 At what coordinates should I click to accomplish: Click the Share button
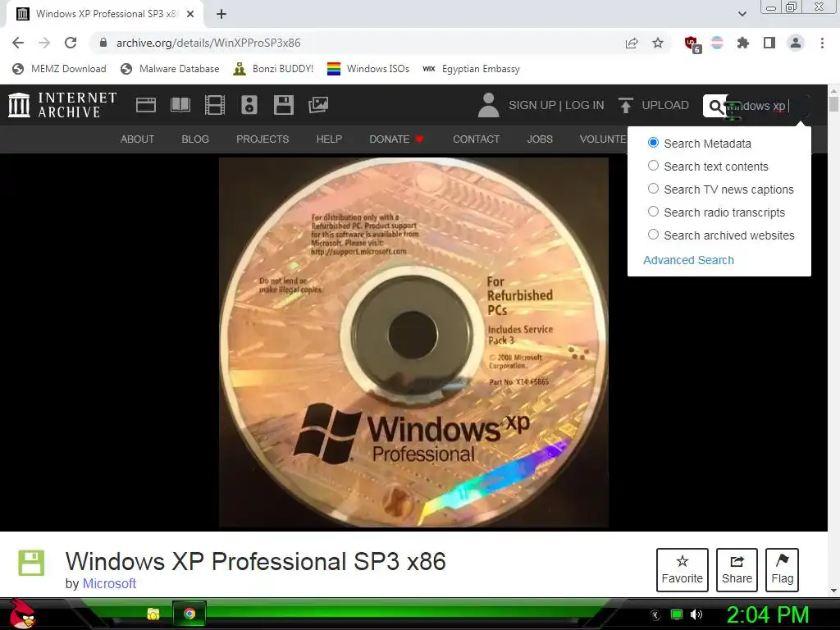737,570
